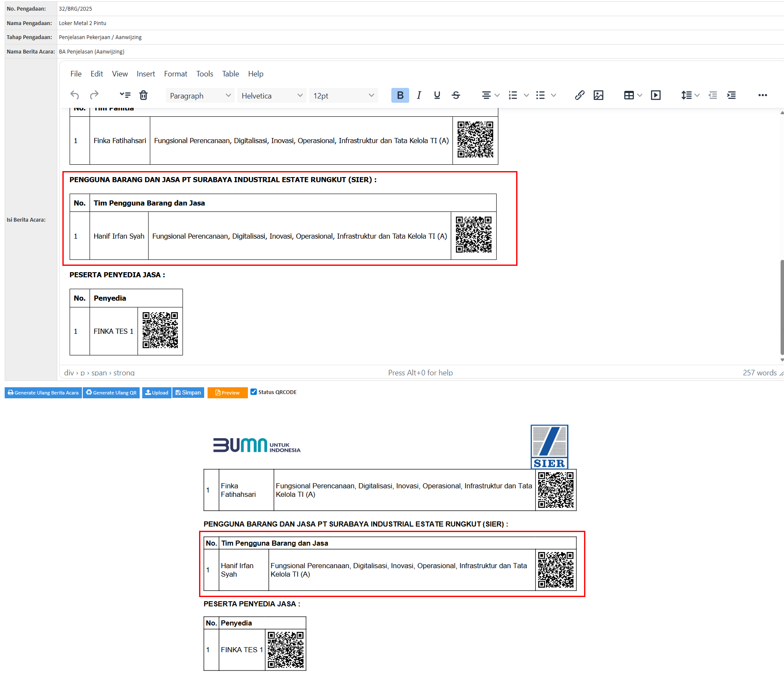The image size is (784, 676).
Task: Select the 'strong' element in the path bar
Action: 124,373
